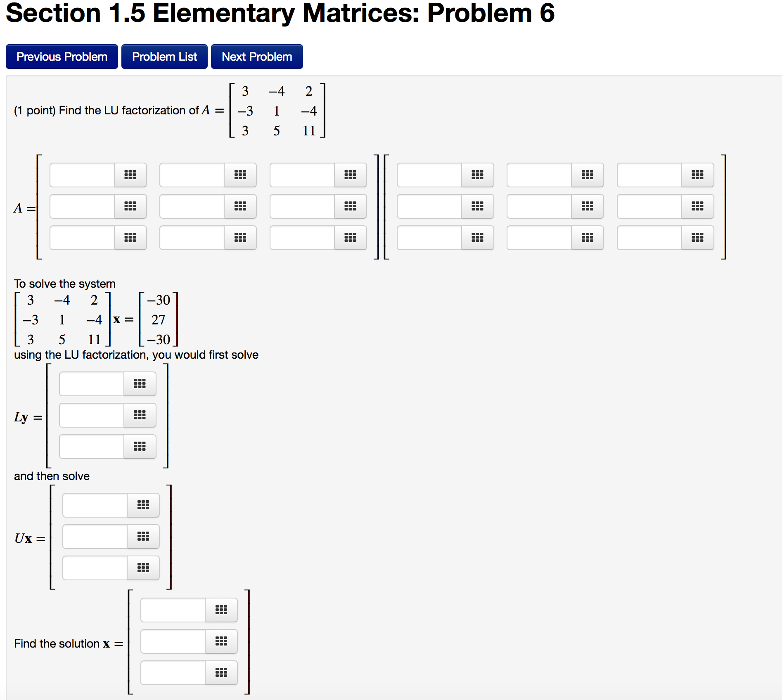Click the middle solution x answer blank
This screenshot has width=782, height=700.
173,641
